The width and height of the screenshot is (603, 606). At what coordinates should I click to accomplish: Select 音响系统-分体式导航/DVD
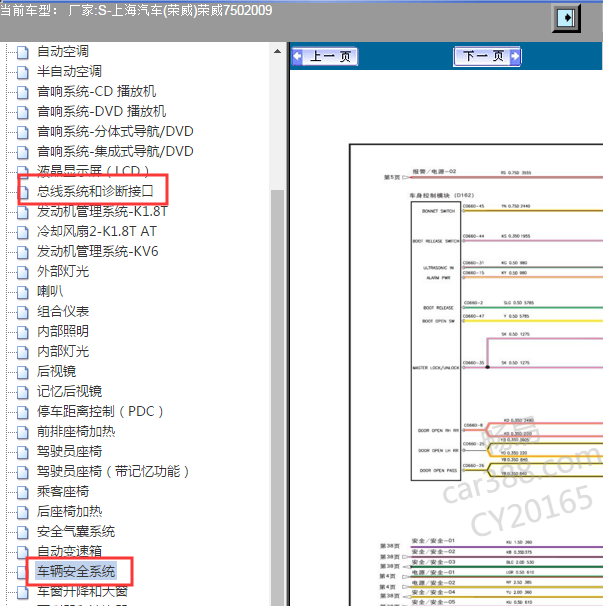(x=115, y=132)
